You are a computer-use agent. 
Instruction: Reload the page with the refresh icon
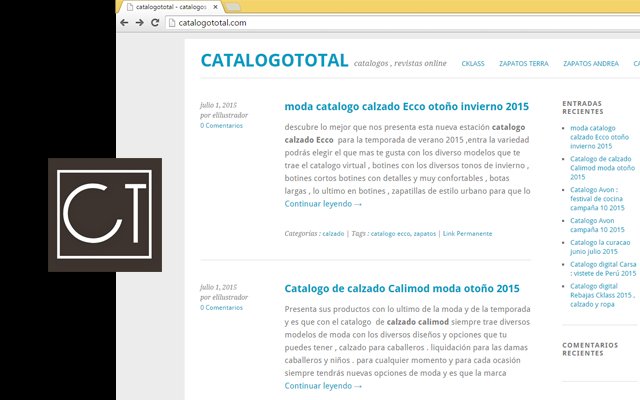click(x=155, y=23)
